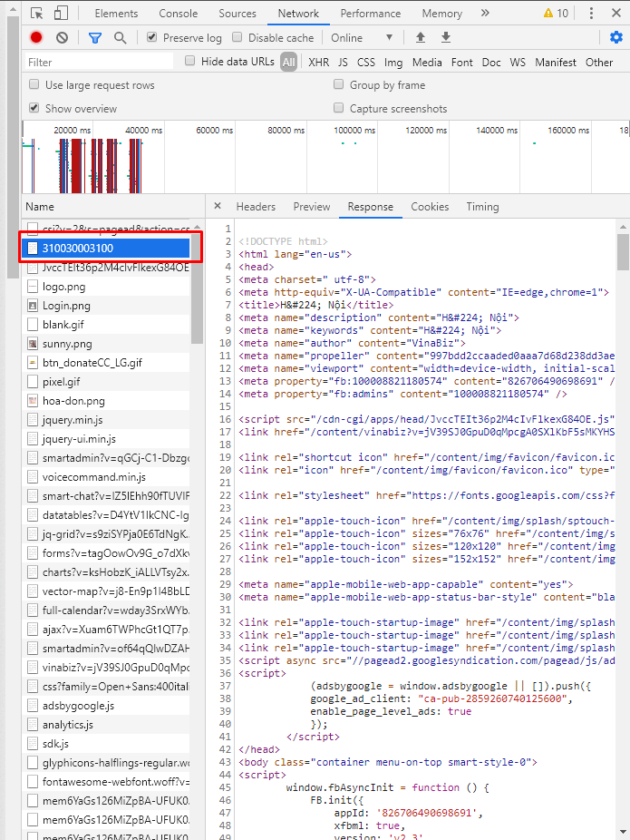Filter requests by CSS type
Image resolution: width=630 pixels, height=840 pixels.
click(365, 63)
